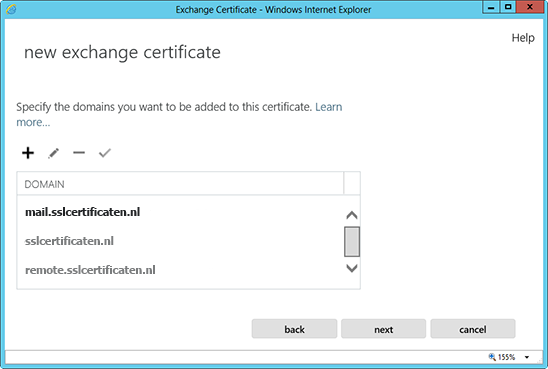Click the next button
Screen dimensions: 548x369
(383, 329)
